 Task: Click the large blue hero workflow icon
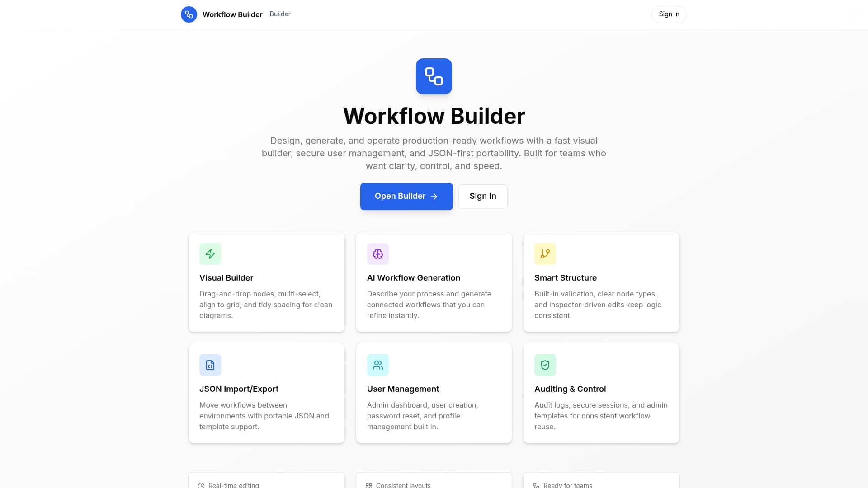[x=434, y=76]
